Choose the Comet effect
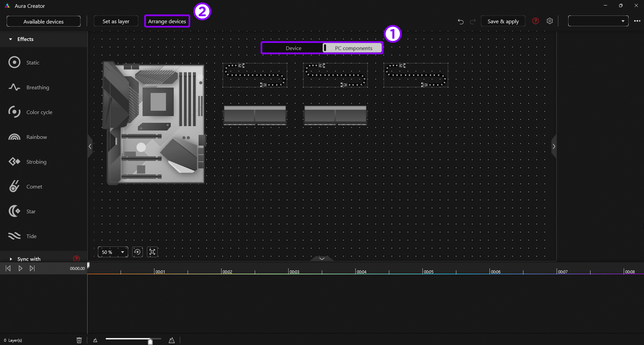This screenshot has height=345, width=644. coord(25,186)
